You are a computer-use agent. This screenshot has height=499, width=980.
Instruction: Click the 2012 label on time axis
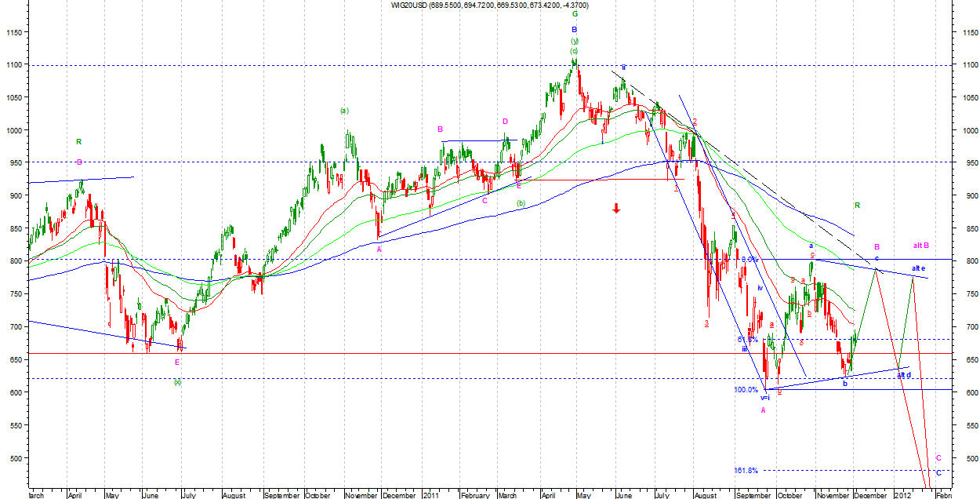902,495
